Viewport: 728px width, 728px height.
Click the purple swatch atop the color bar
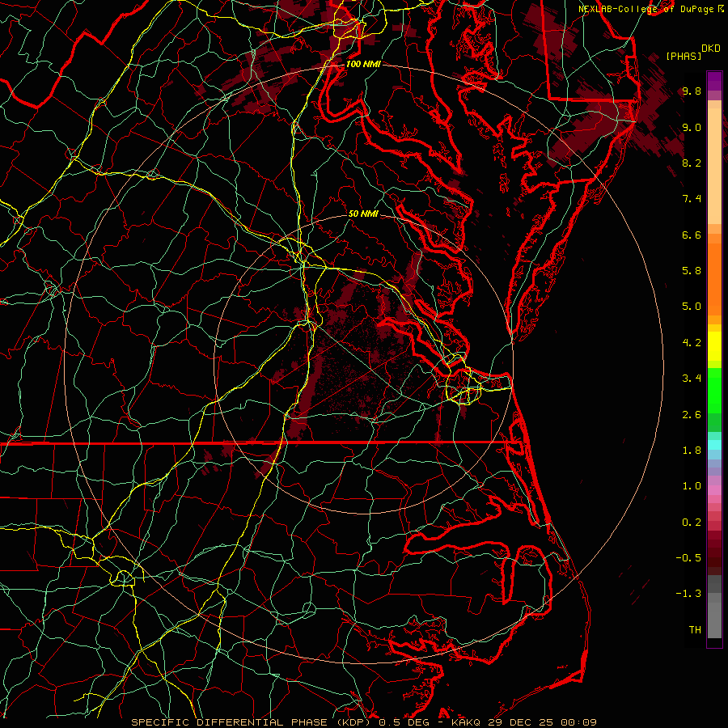714,81
